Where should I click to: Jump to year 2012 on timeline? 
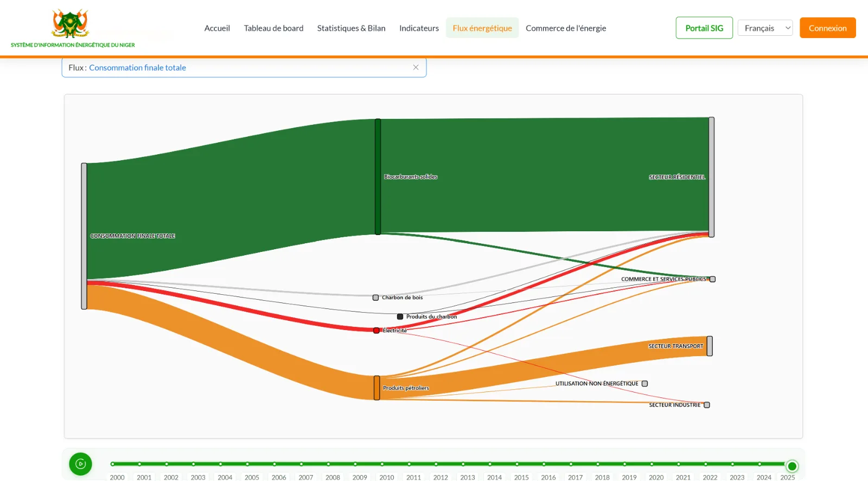436,464
